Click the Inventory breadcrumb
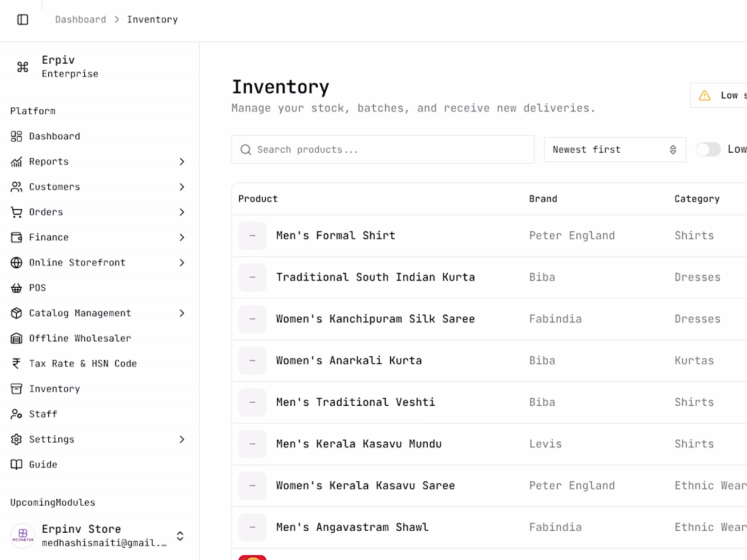 (x=152, y=20)
